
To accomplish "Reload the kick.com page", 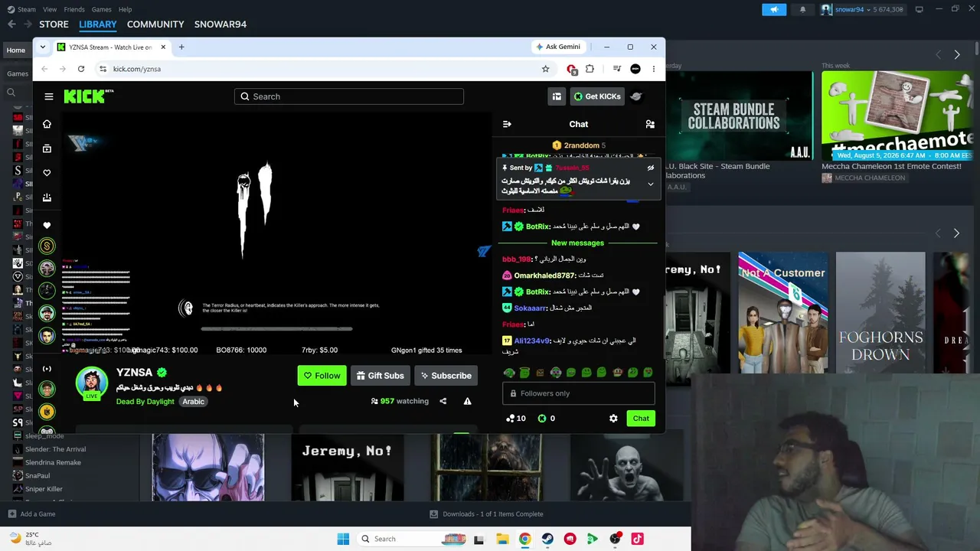I will tap(81, 69).
